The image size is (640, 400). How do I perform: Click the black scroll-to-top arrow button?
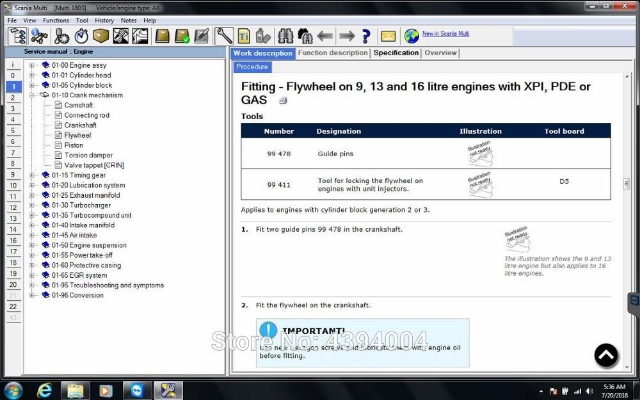[x=606, y=355]
